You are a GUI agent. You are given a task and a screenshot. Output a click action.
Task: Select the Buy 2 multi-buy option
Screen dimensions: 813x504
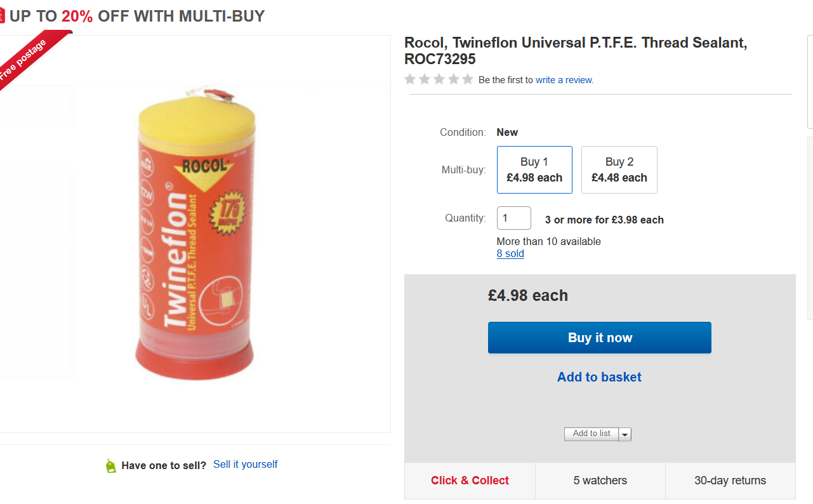click(619, 169)
